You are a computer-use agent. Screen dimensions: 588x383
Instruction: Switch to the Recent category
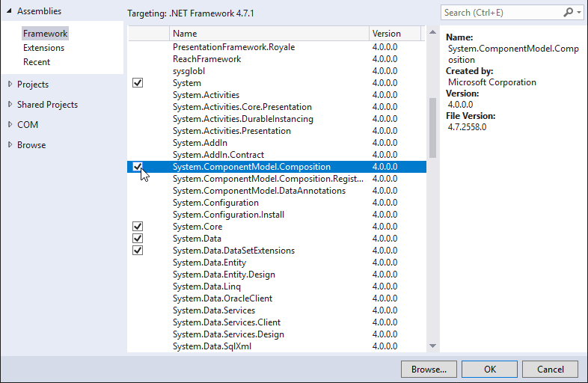37,62
